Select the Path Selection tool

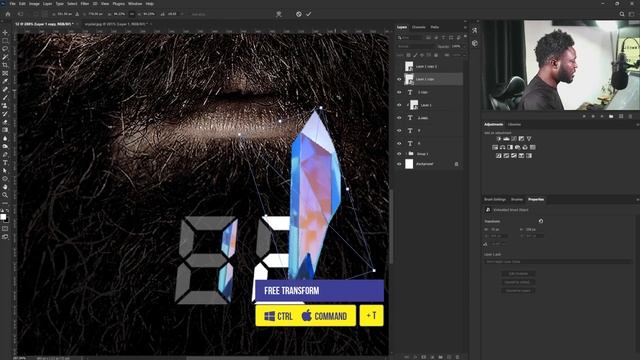tap(5, 171)
